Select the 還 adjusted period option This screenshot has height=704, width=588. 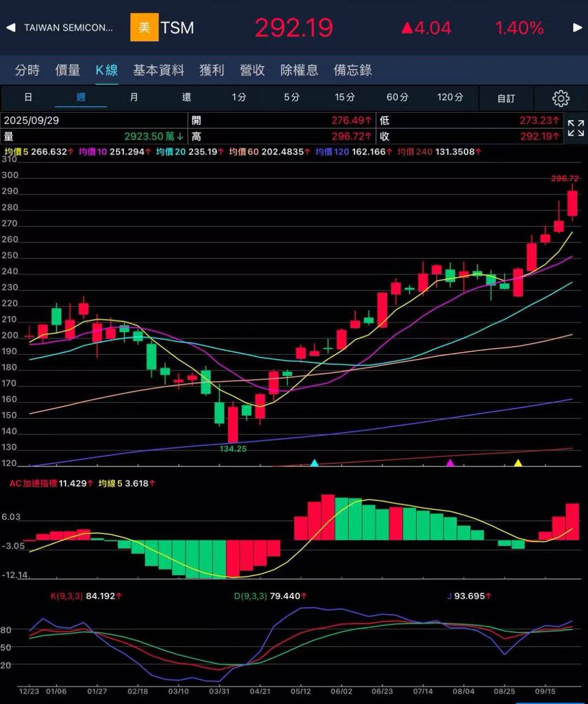pos(186,97)
